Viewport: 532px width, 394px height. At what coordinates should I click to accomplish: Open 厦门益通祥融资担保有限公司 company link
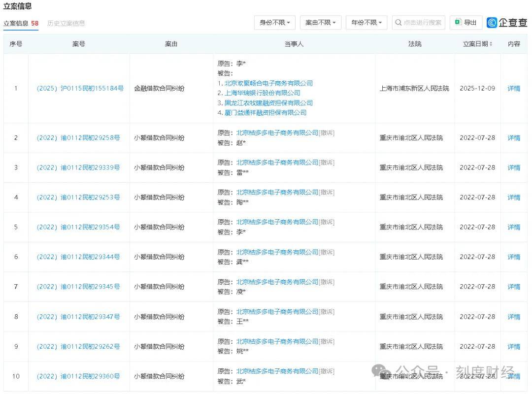pyautogui.click(x=266, y=113)
